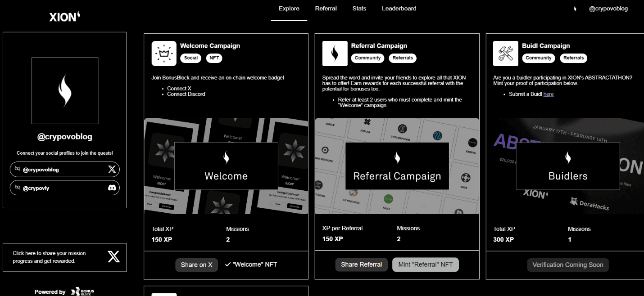Click the @crypovoblog username under the avatar
Viewport: 644px width, 296px height.
[x=65, y=136]
